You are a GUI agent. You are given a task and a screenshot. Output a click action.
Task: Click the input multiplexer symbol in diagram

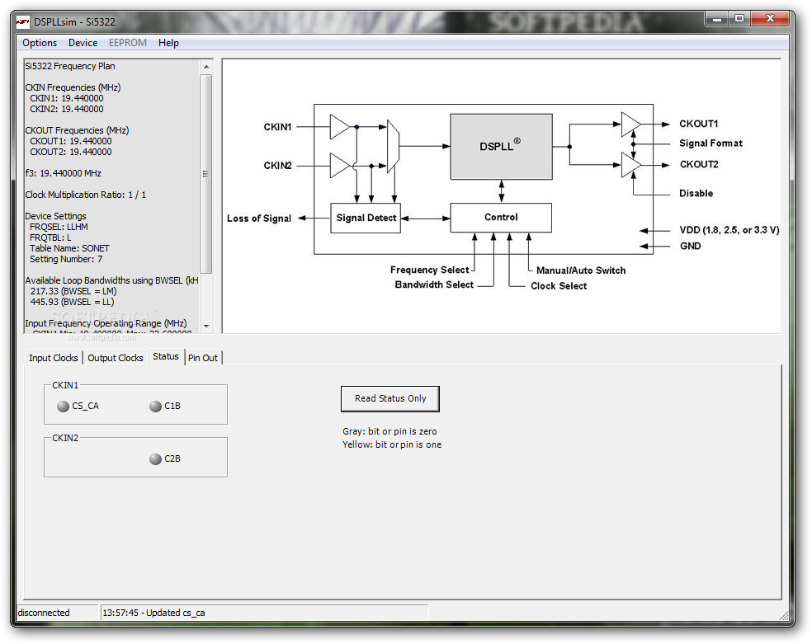[x=393, y=147]
